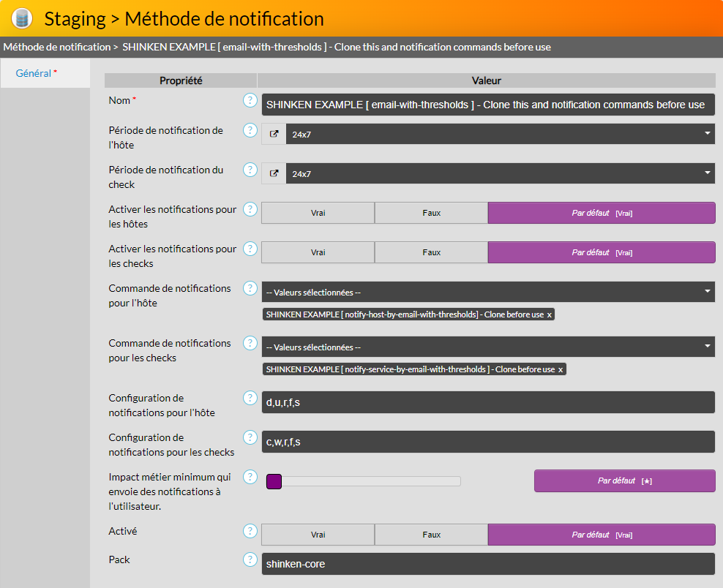Image resolution: width=723 pixels, height=588 pixels.
Task: Set check notifications activation to Faux
Action: click(x=431, y=252)
